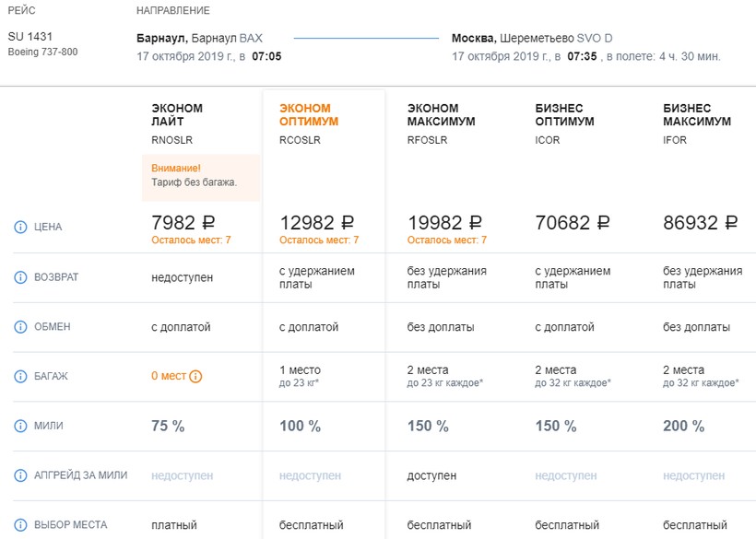Click the info icon beside ВОЗВРАТ
The height and width of the screenshot is (539, 756).
tap(20, 277)
